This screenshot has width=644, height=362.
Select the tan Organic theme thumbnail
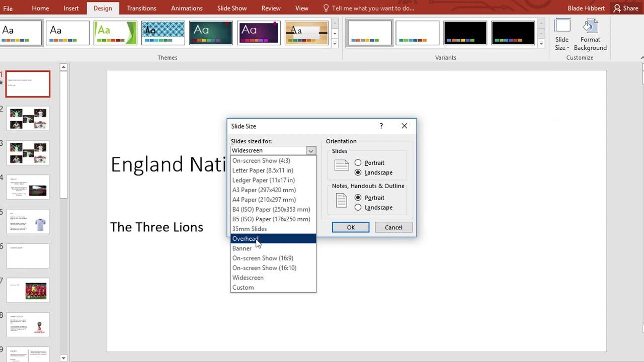pos(306,32)
